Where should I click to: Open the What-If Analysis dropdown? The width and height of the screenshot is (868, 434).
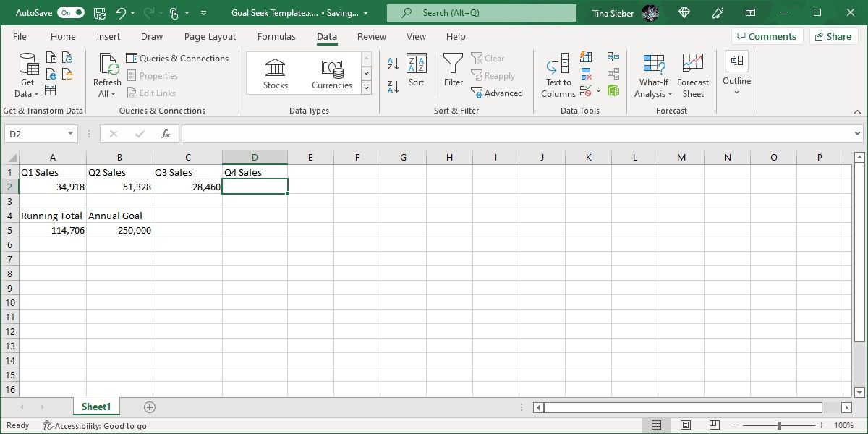pos(653,75)
